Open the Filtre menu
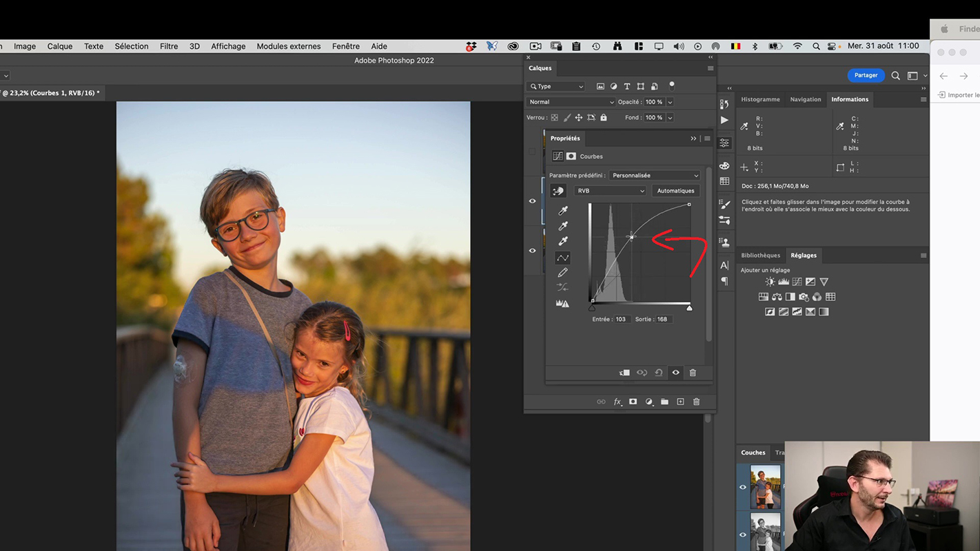 pyautogui.click(x=169, y=46)
